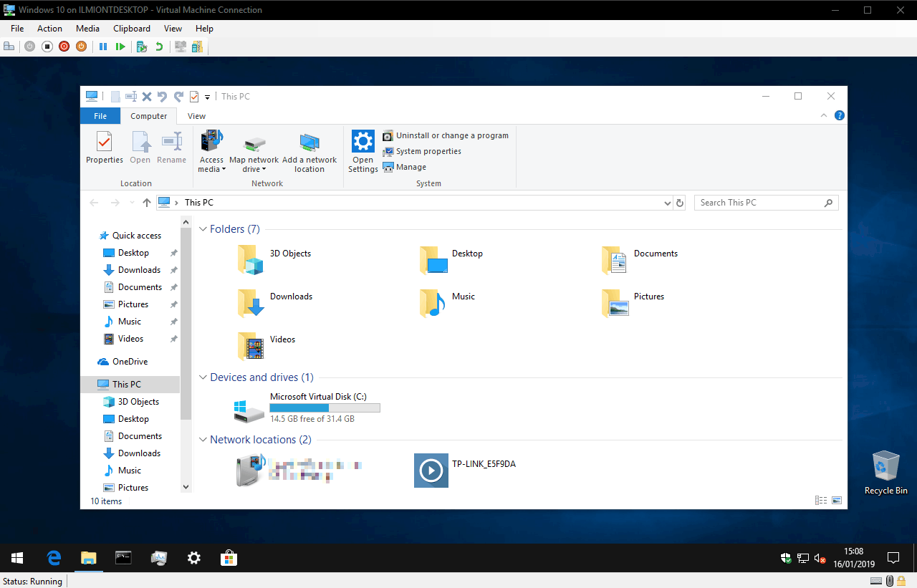Open the Access media dropdown

pos(211,153)
